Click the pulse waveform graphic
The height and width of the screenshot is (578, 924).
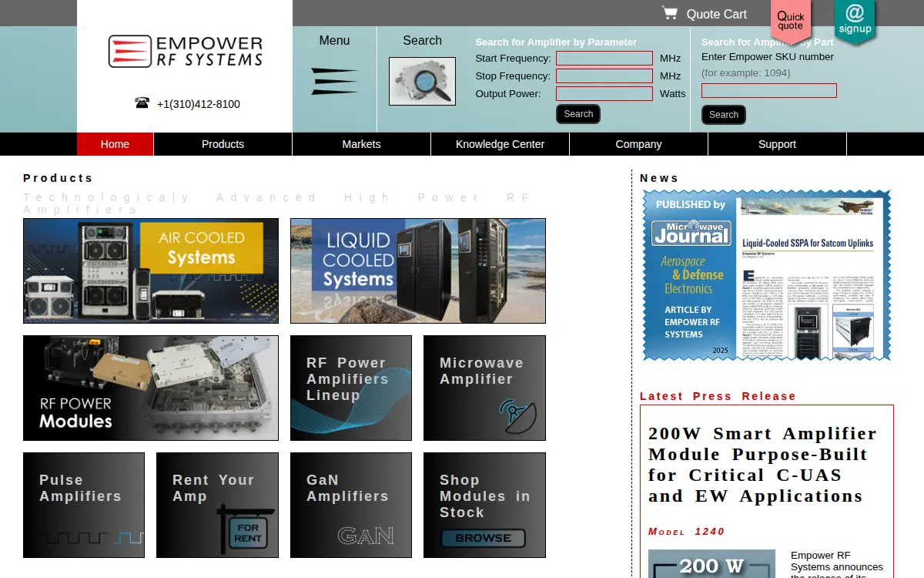pyautogui.click(x=92, y=537)
